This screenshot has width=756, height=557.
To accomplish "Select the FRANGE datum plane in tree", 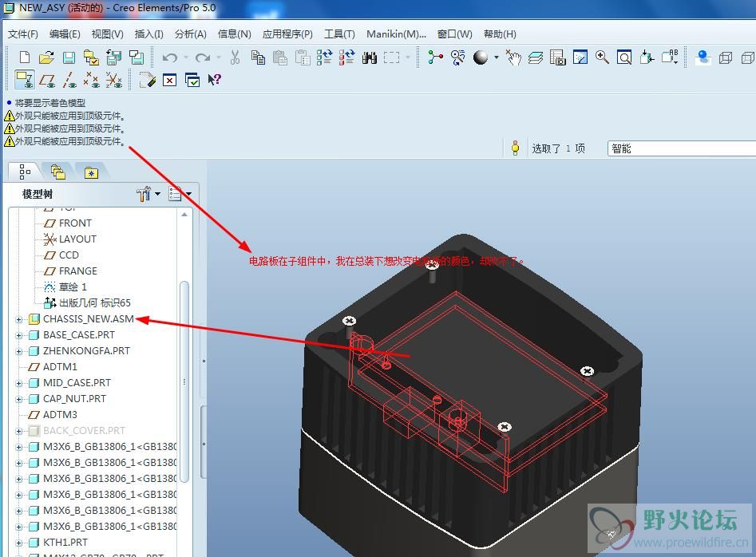I will point(77,271).
